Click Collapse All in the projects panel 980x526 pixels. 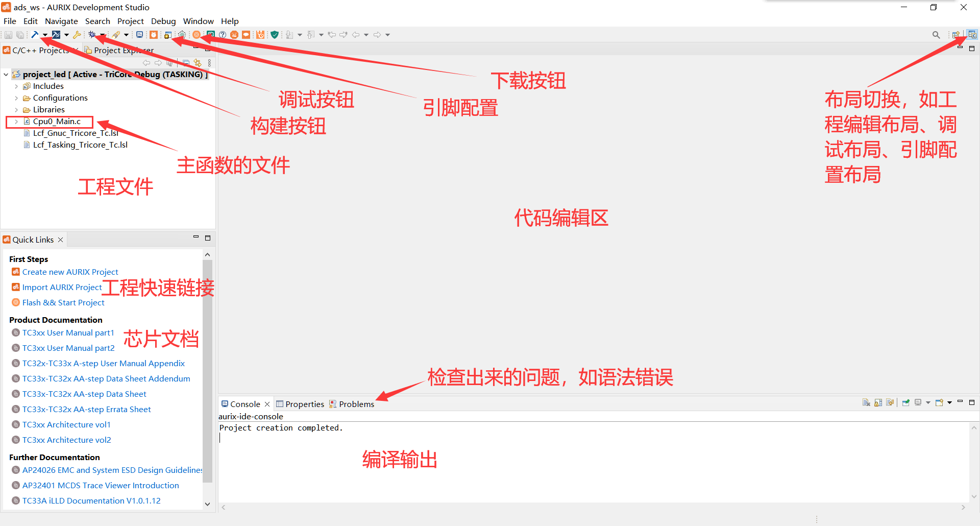tap(186, 63)
